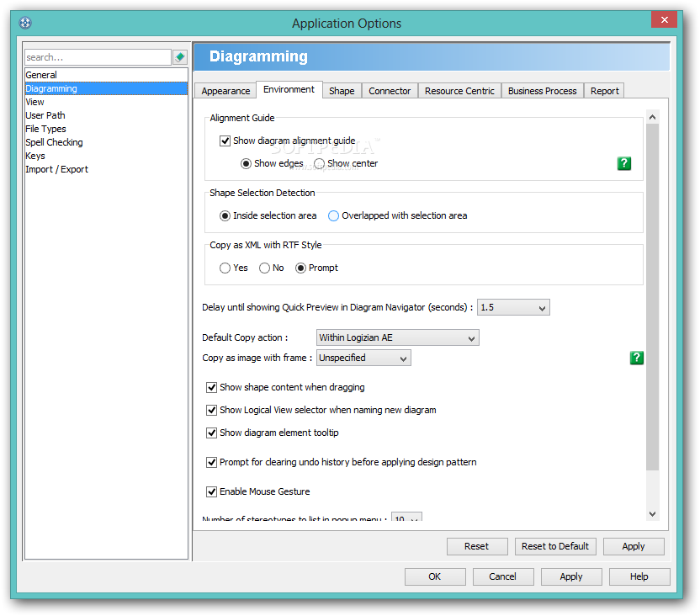Toggle Show Logical View selector checkbox
The image size is (700, 616).
pyautogui.click(x=211, y=410)
